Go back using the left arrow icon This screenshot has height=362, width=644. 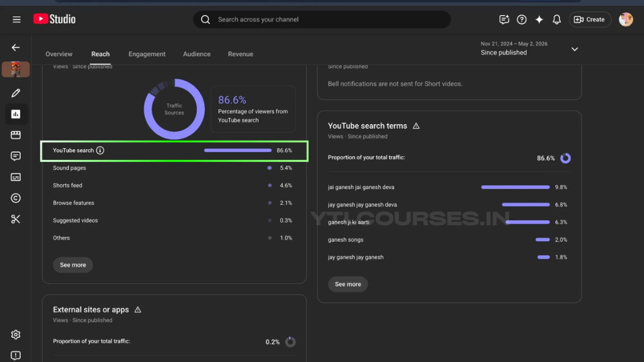point(15,48)
